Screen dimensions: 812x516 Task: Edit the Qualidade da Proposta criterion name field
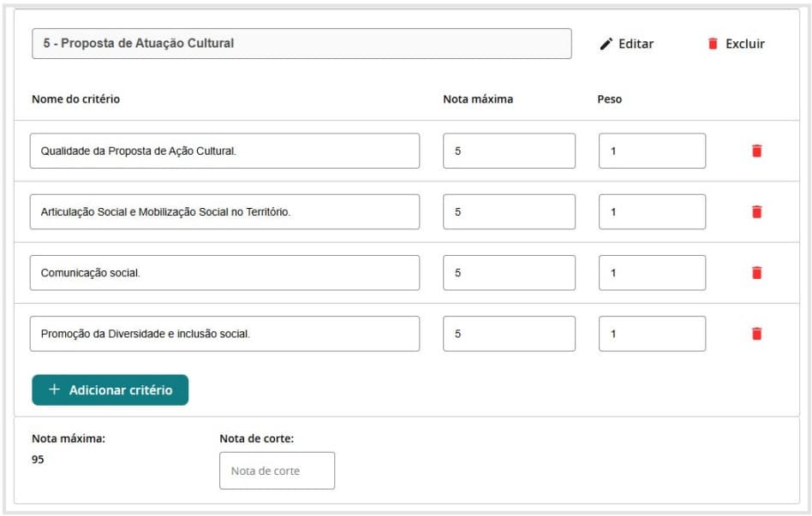pos(224,151)
